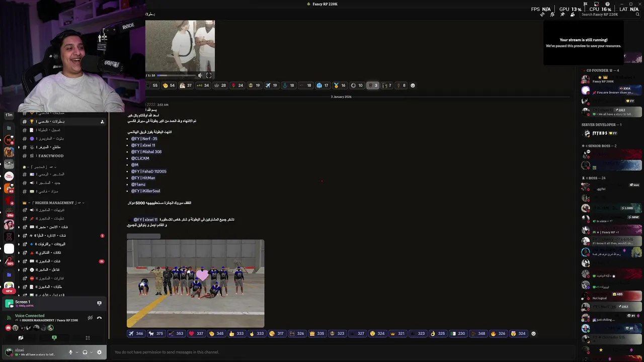Viewport: 644px width, 362px height.
Task: Select the trophy tournaments channel
Action: pos(63,122)
